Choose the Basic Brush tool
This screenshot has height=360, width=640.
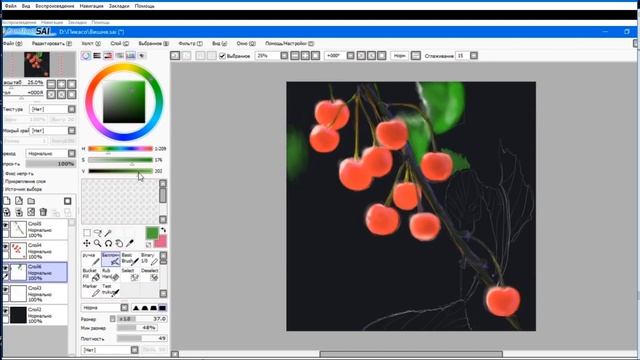pos(130,259)
